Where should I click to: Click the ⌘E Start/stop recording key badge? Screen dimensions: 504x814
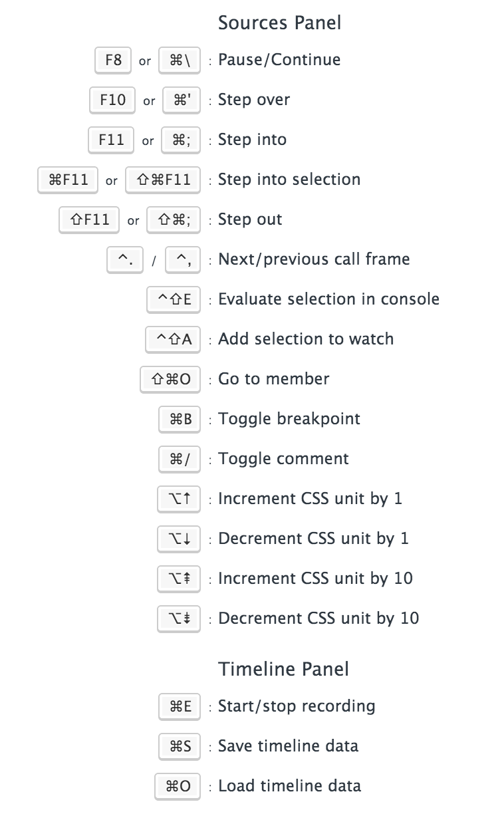pyautogui.click(x=180, y=706)
